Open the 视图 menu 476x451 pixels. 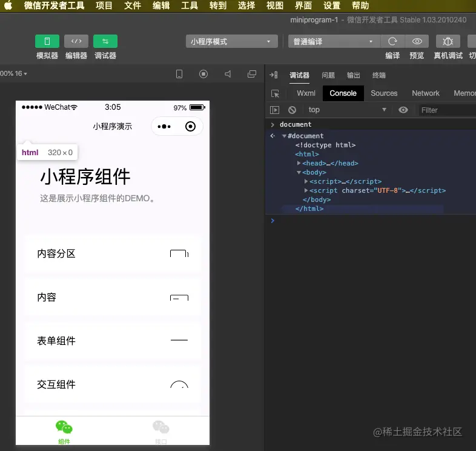pos(275,5)
